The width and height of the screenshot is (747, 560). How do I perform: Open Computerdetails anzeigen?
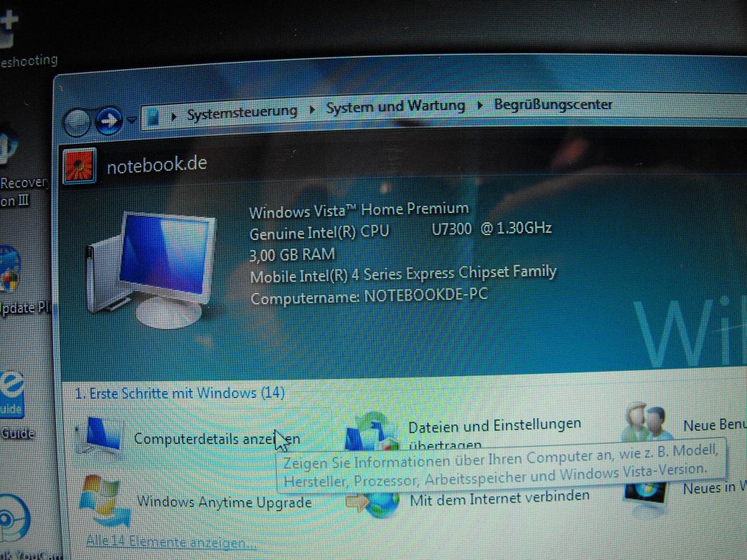[x=217, y=438]
